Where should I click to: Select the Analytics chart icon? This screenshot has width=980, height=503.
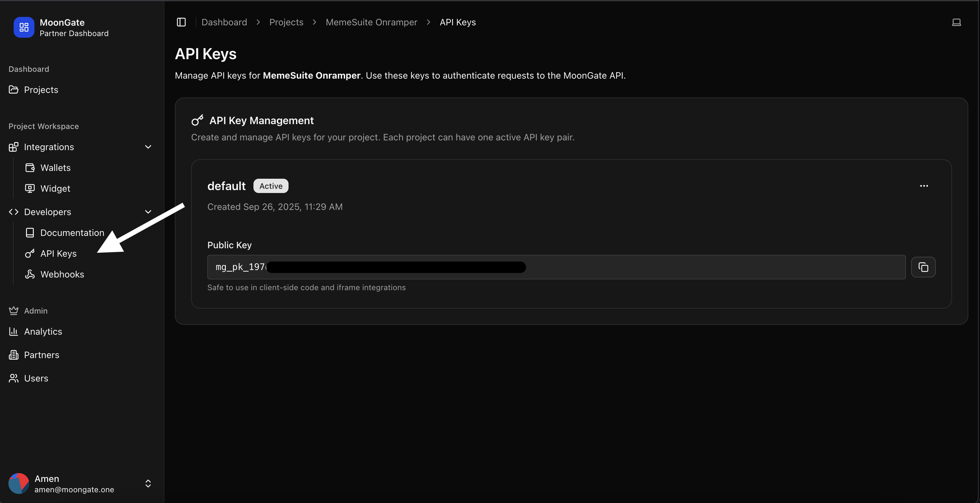pos(14,331)
